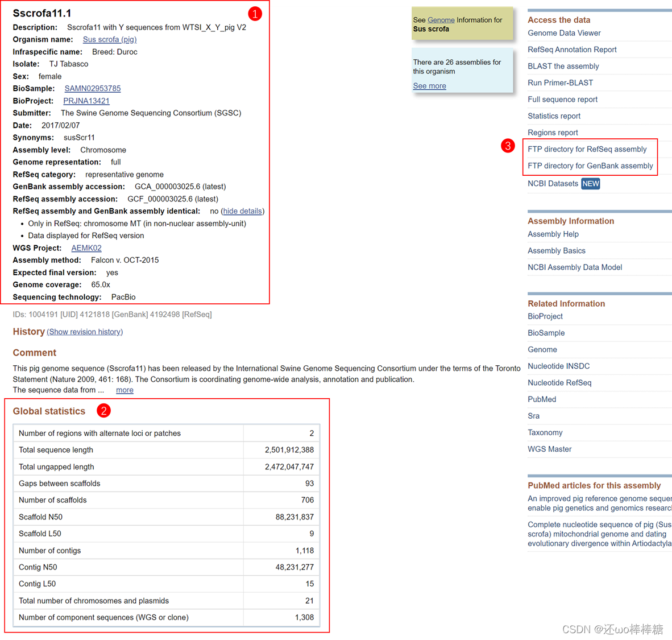
Task: Click BLAST the assembly
Action: [563, 66]
